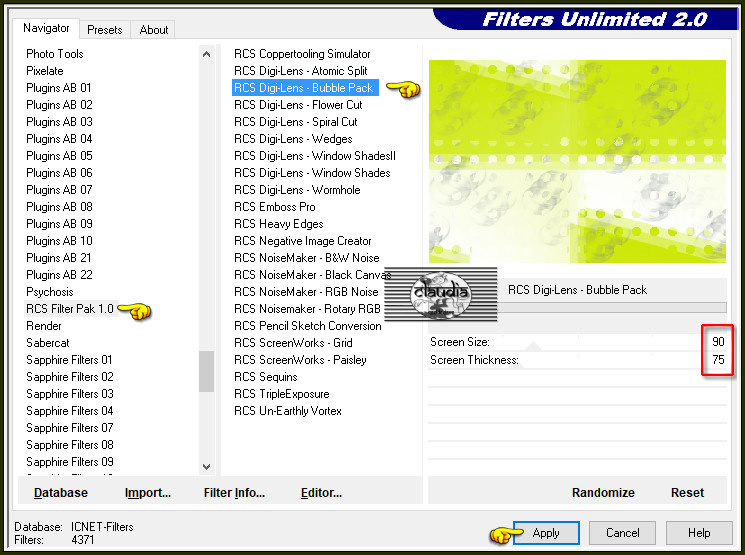Choose RCS Emboss Pro filter
745x555 pixels.
275,207
